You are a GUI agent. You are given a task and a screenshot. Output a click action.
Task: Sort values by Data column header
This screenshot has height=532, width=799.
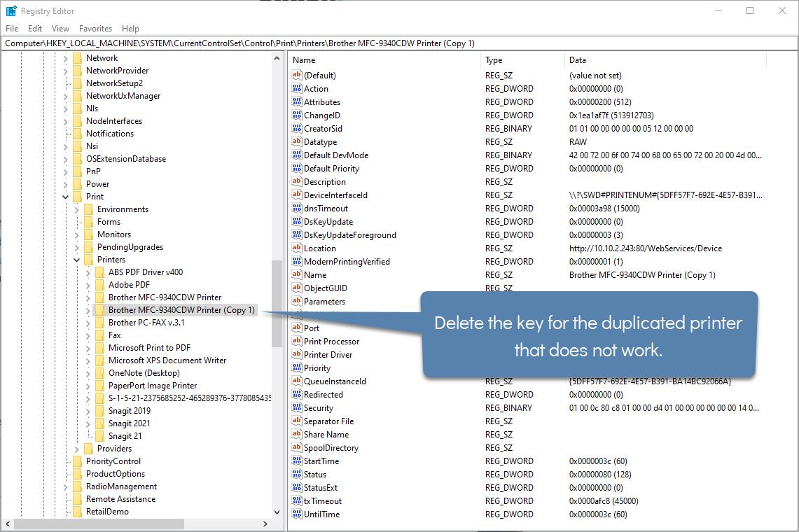(665, 60)
